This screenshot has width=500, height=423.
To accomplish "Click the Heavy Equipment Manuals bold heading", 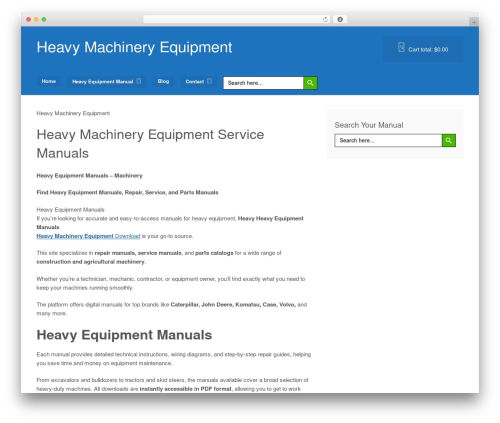I will 124,335.
